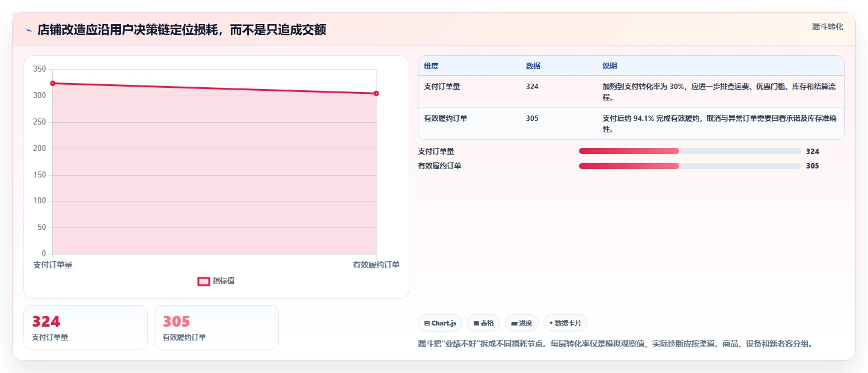Open the 305 有效履约订单 stat card
The width and height of the screenshot is (868, 373).
pos(216,327)
